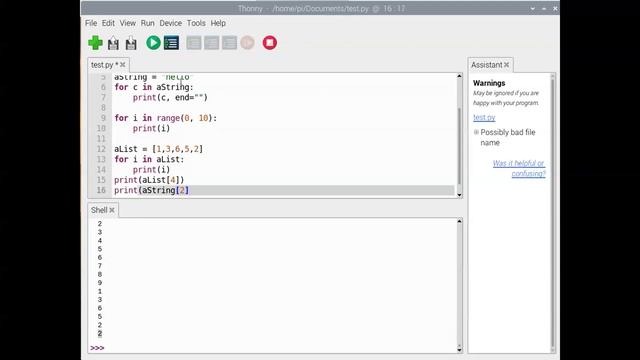Viewport: 640px width, 360px height.
Task: Click line number 16 in gutter
Action: [x=101, y=190]
